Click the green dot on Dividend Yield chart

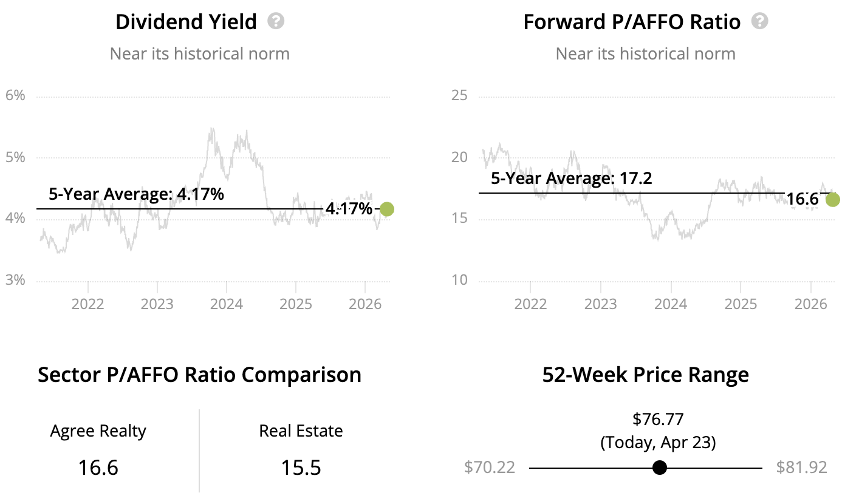tap(386, 209)
